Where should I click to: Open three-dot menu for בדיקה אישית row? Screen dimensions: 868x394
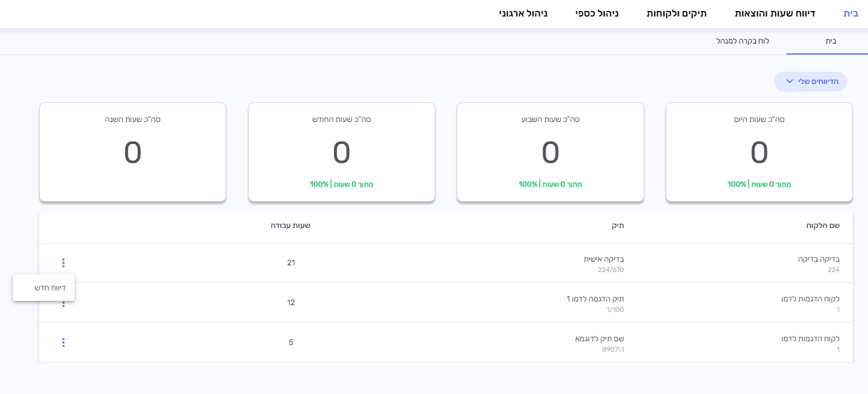(63, 263)
